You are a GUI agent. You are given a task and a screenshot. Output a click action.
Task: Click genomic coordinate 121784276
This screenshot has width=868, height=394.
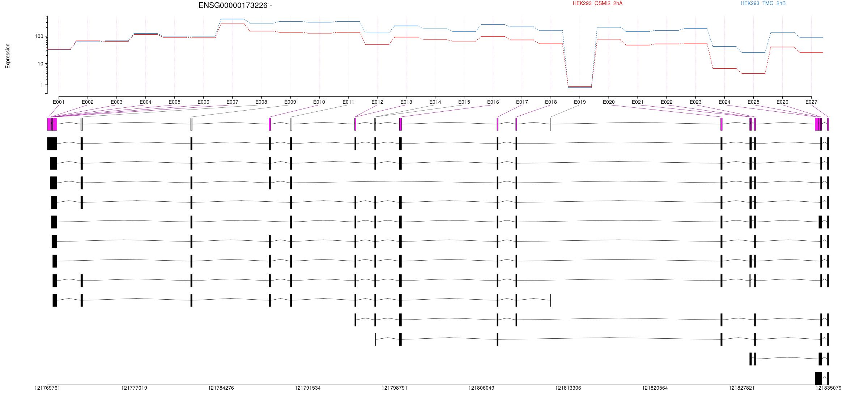point(221,388)
